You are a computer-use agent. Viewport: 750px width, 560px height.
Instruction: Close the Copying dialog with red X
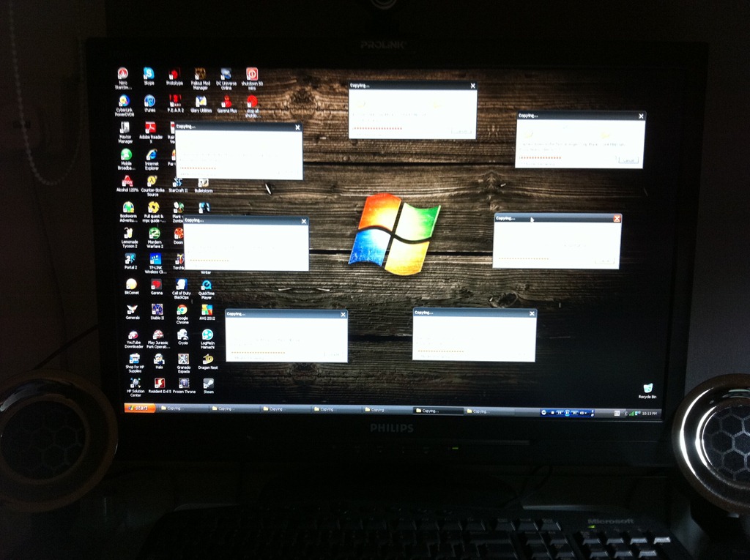(617, 219)
